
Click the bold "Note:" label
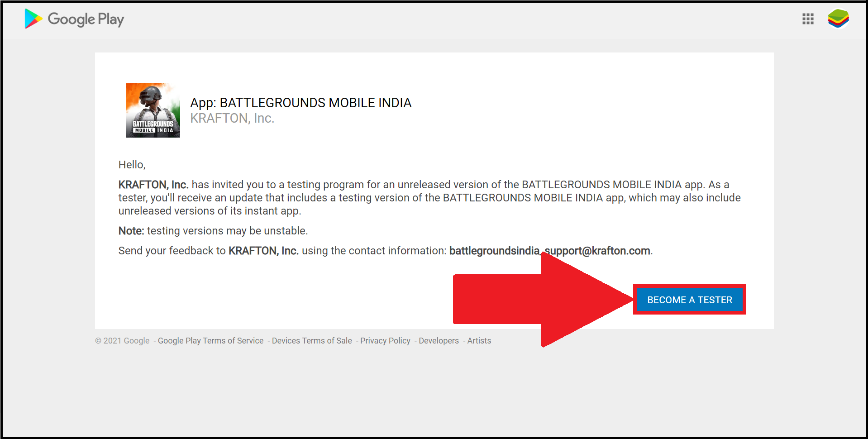coord(131,231)
